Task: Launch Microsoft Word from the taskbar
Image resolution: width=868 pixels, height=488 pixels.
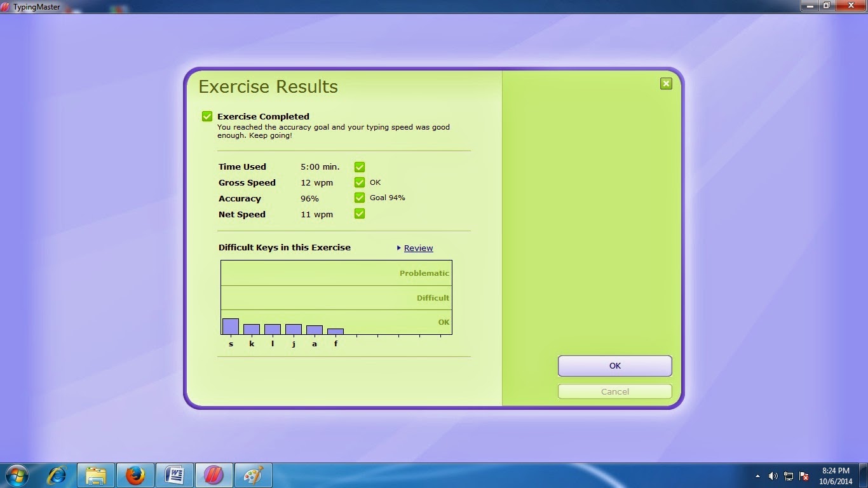Action: [x=175, y=475]
